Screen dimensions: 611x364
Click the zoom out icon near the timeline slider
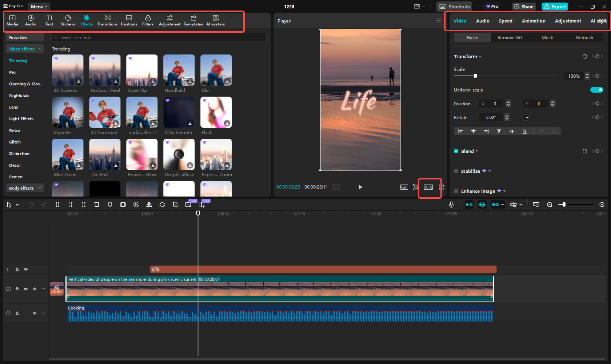click(550, 205)
